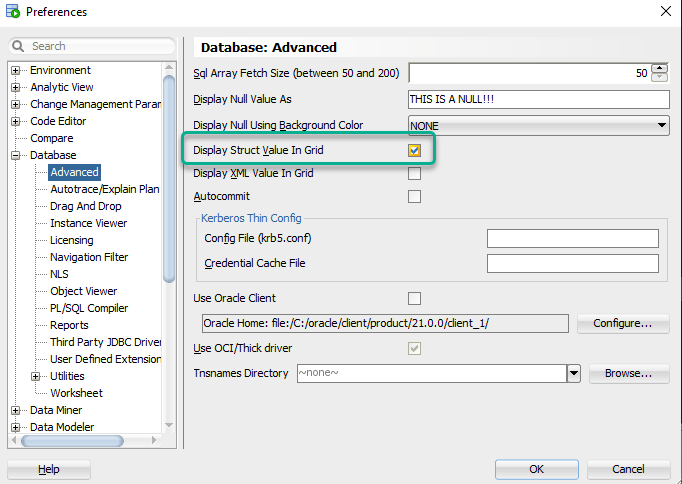Click the Oracle Home path field
This screenshot has width=682, height=484.
385,324
